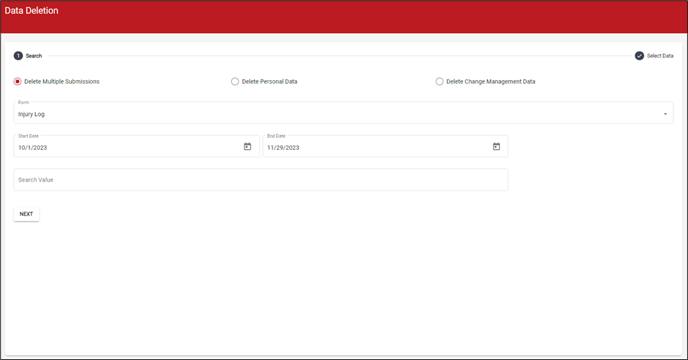Go to the Select Data step label

[x=660, y=56]
